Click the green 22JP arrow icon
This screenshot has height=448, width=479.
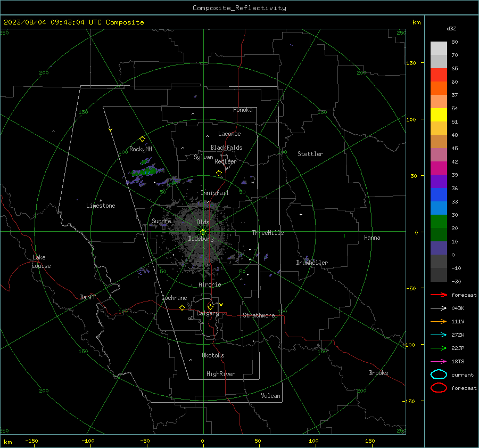coord(439,348)
